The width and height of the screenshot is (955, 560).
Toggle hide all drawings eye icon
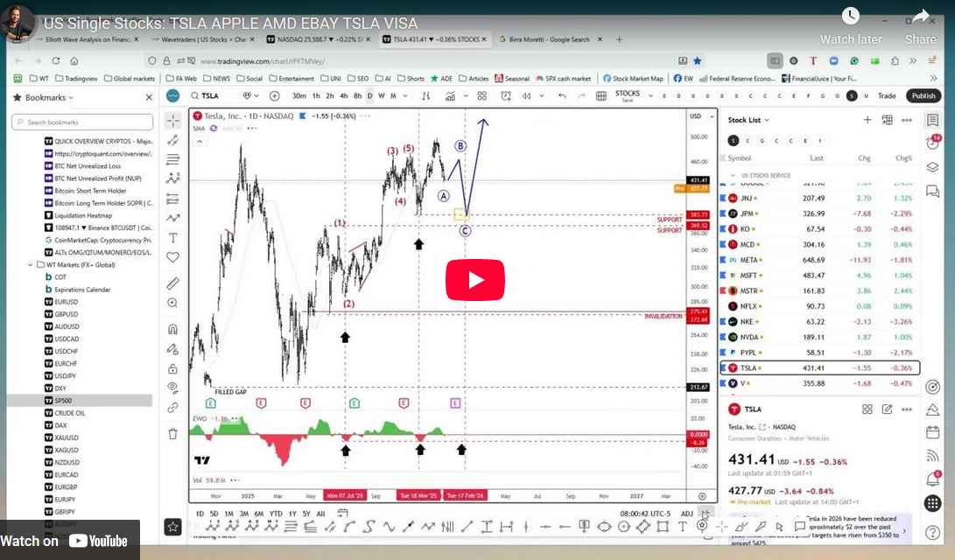point(172,387)
